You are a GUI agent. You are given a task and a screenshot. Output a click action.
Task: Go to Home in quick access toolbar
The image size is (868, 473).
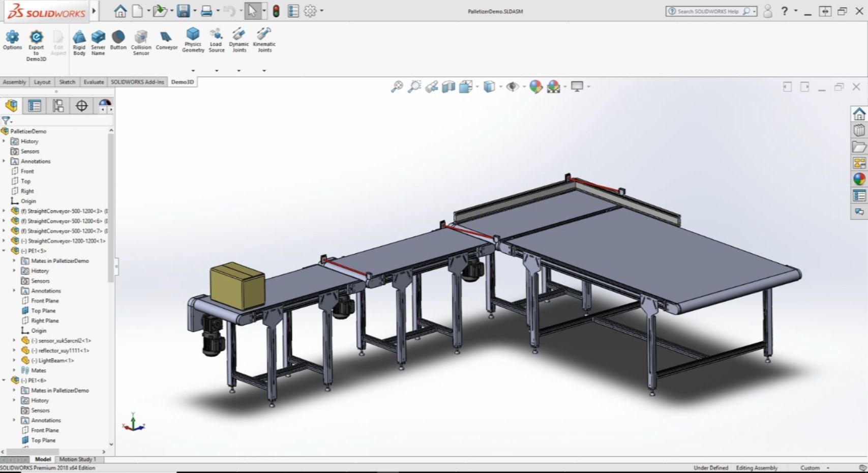click(121, 11)
